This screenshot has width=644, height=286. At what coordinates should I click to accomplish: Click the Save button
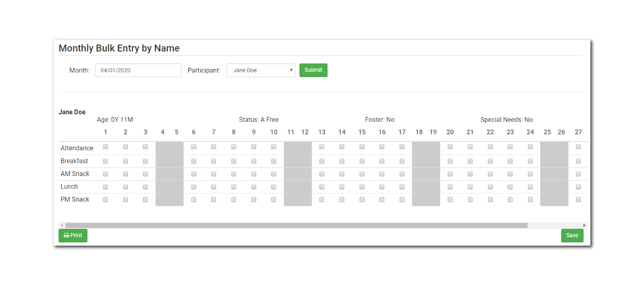tap(572, 235)
